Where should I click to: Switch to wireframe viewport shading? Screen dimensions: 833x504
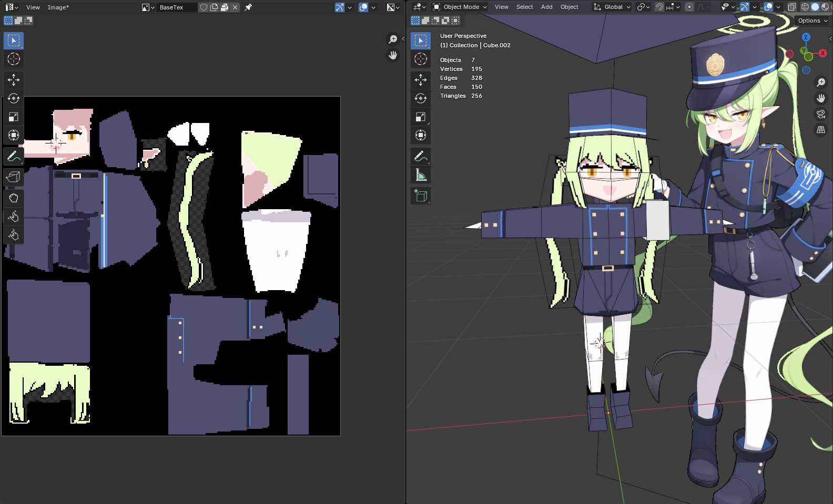tap(805, 7)
